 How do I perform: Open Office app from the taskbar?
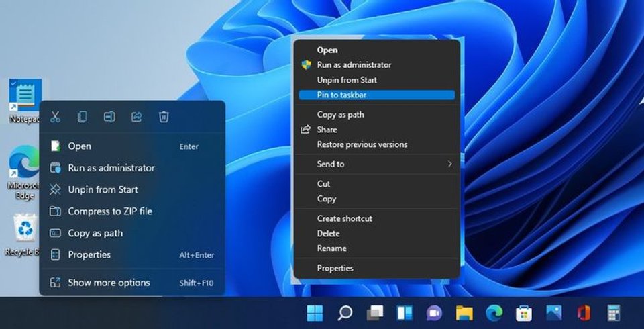click(584, 314)
